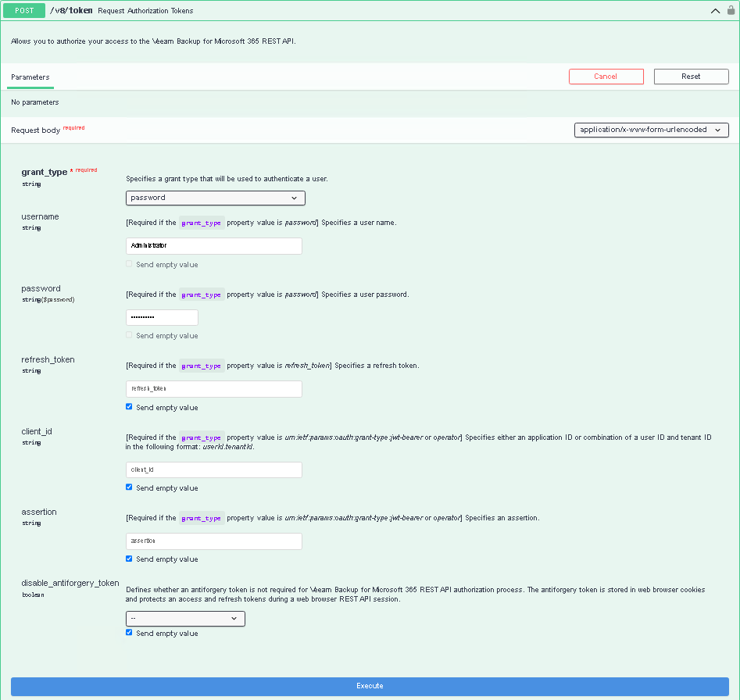Viewport: 740px width, 700px height.
Task: Switch to the Parameters tab
Action: tap(30, 77)
